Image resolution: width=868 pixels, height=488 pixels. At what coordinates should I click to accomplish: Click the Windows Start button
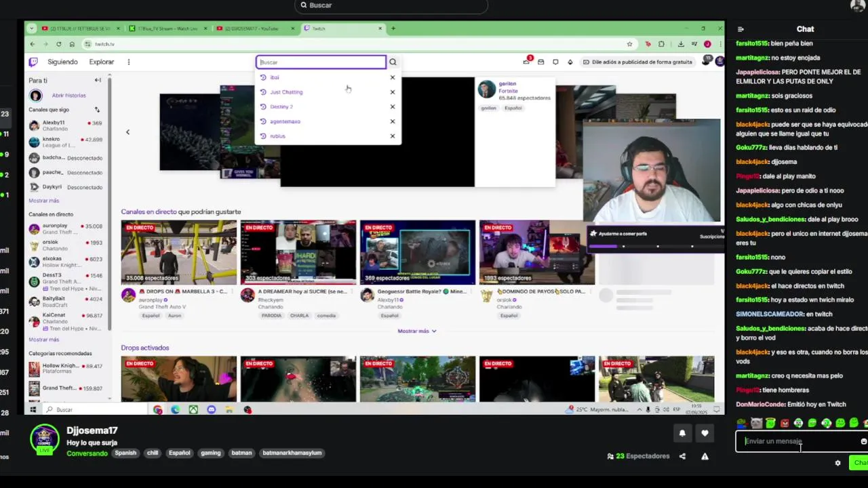pos(33,409)
